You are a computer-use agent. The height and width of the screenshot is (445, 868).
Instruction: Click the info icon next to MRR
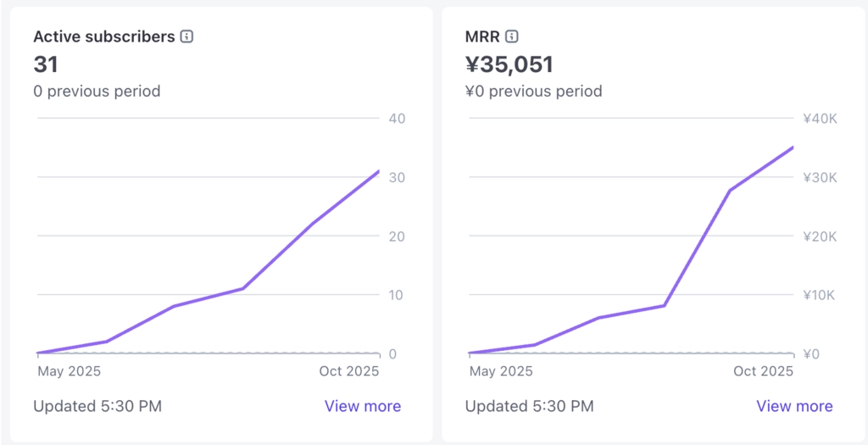point(512,36)
